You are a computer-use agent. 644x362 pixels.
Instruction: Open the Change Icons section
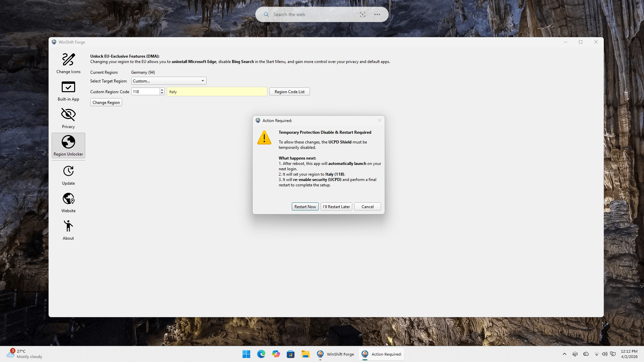(68, 63)
